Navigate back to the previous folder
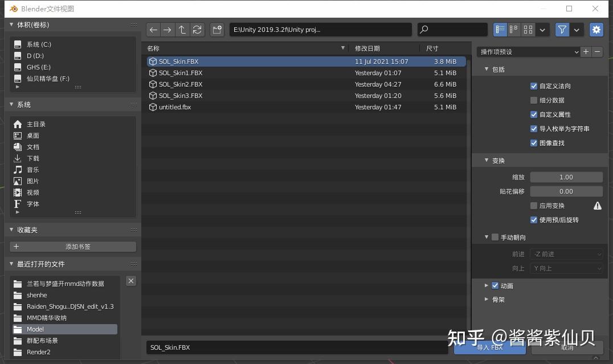This screenshot has height=364, width=613. [x=153, y=30]
